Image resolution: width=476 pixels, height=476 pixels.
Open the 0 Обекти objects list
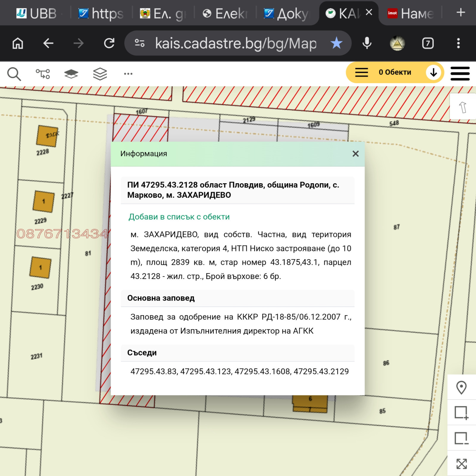coord(394,72)
